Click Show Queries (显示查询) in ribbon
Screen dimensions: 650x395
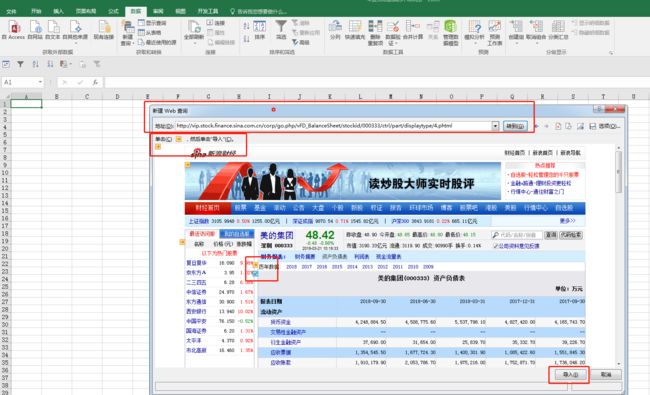pos(152,23)
